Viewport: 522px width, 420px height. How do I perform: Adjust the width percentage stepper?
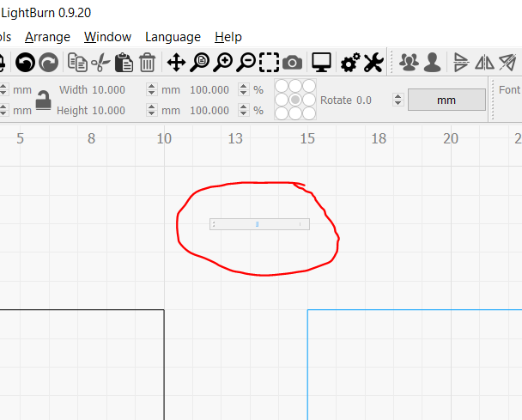243,89
